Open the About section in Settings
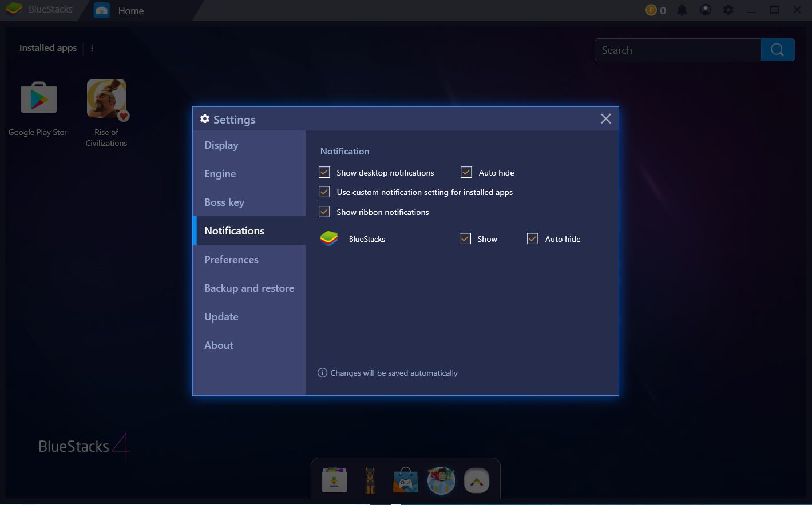 219,345
